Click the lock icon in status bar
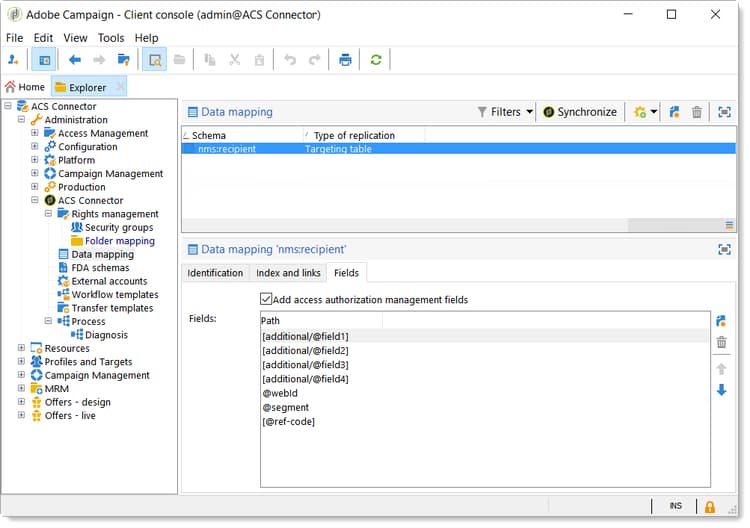Screen dimensions: 750x528 tap(710, 507)
